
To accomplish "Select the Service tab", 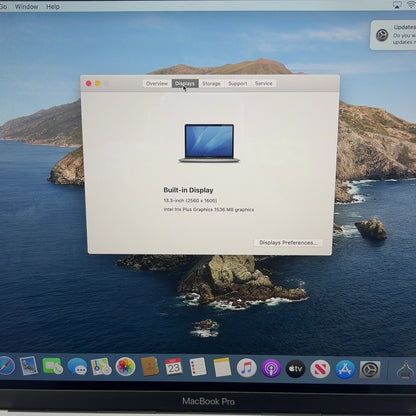I will [x=264, y=83].
